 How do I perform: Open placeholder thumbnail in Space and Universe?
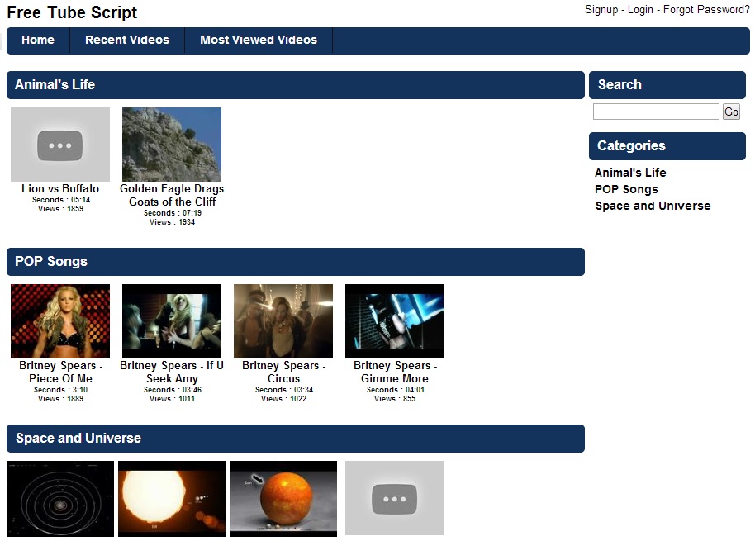click(x=395, y=498)
